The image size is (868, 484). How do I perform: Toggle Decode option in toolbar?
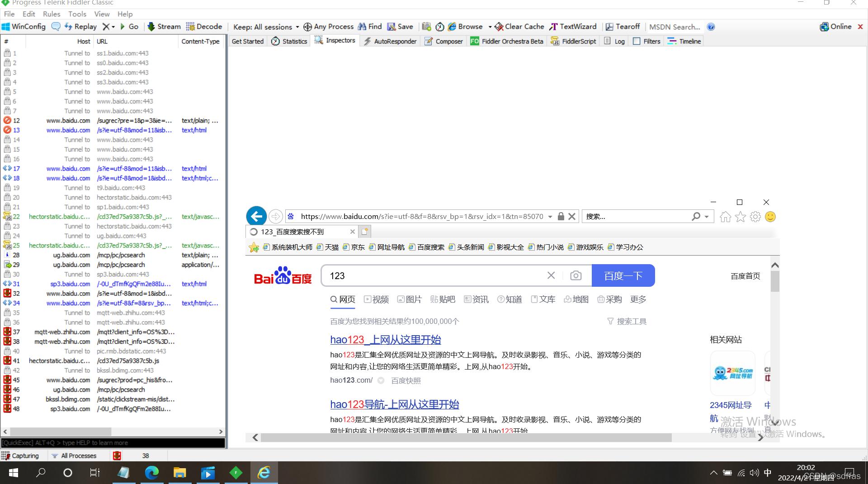click(x=204, y=27)
